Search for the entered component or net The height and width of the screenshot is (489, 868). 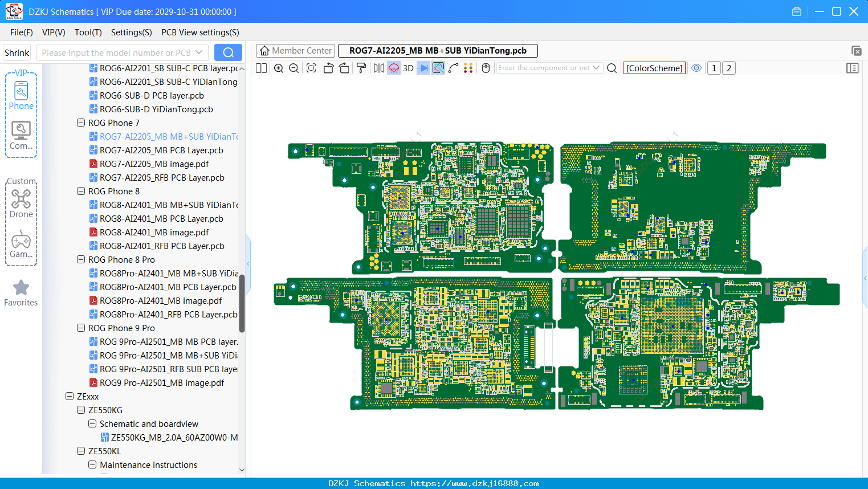[x=612, y=68]
